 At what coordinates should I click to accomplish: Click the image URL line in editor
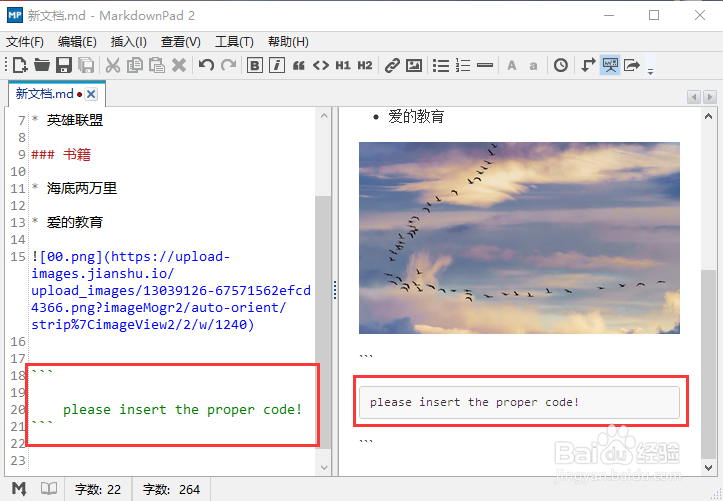tap(171, 290)
